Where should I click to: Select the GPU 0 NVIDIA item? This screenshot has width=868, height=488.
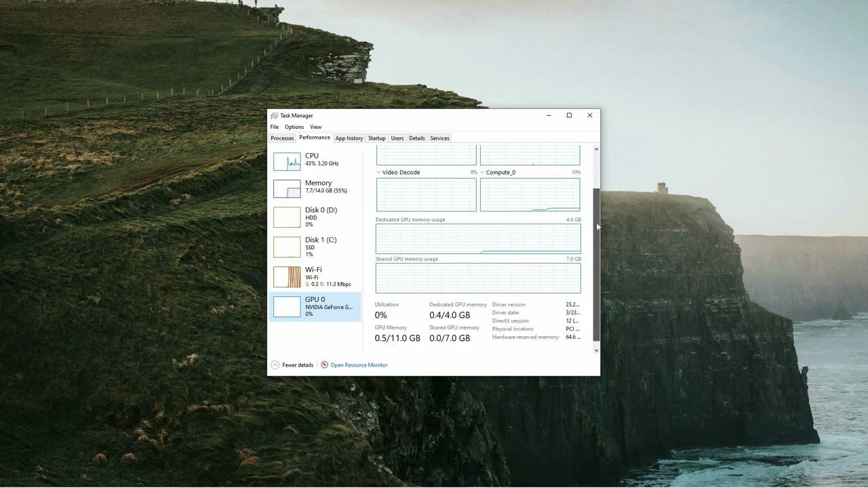tap(315, 306)
